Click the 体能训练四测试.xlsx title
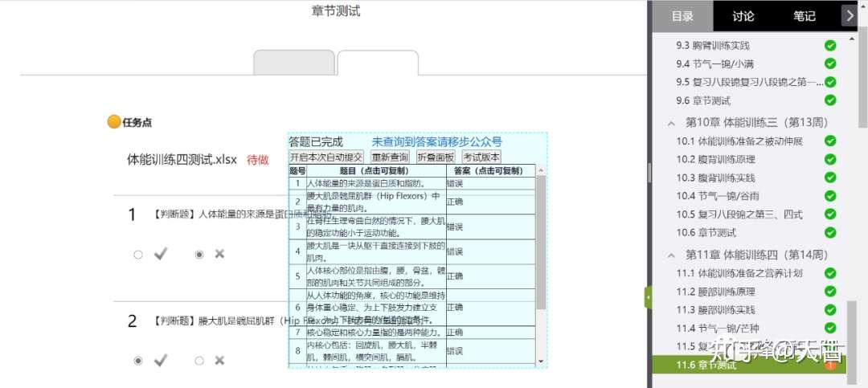This screenshot has height=388, width=868. point(182,160)
